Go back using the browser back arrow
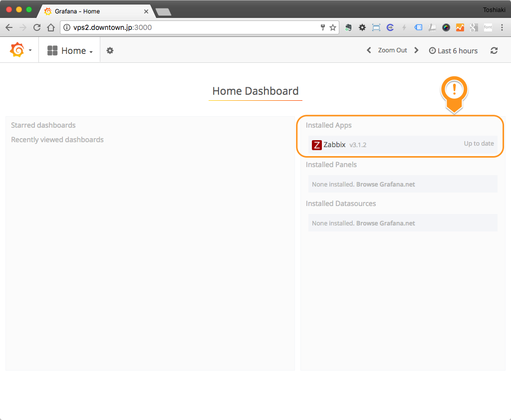 tap(9, 27)
